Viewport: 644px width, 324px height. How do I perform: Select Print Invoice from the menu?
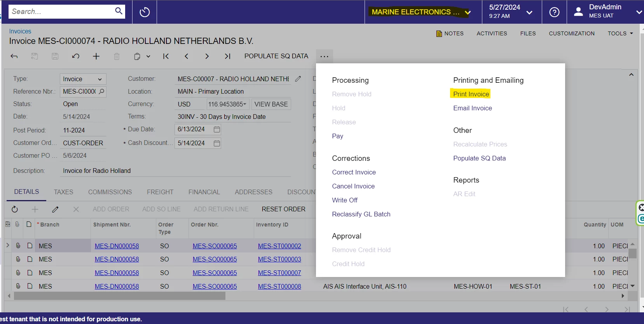[471, 94]
